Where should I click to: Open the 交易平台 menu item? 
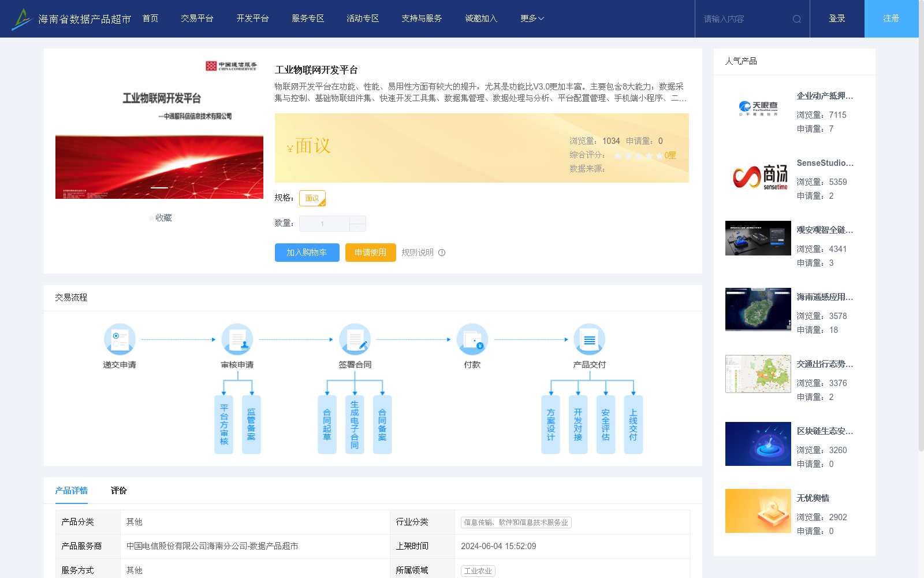click(197, 18)
